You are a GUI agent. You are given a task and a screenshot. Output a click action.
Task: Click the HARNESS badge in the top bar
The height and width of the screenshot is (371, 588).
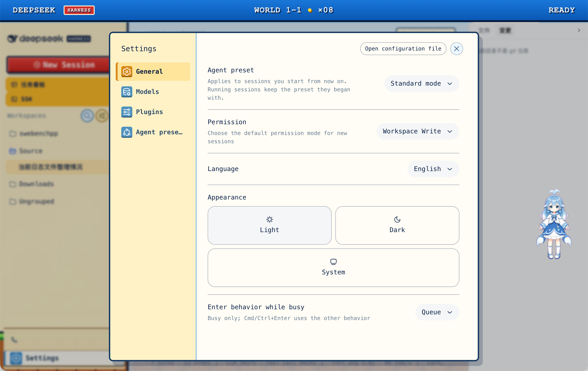[x=79, y=10]
